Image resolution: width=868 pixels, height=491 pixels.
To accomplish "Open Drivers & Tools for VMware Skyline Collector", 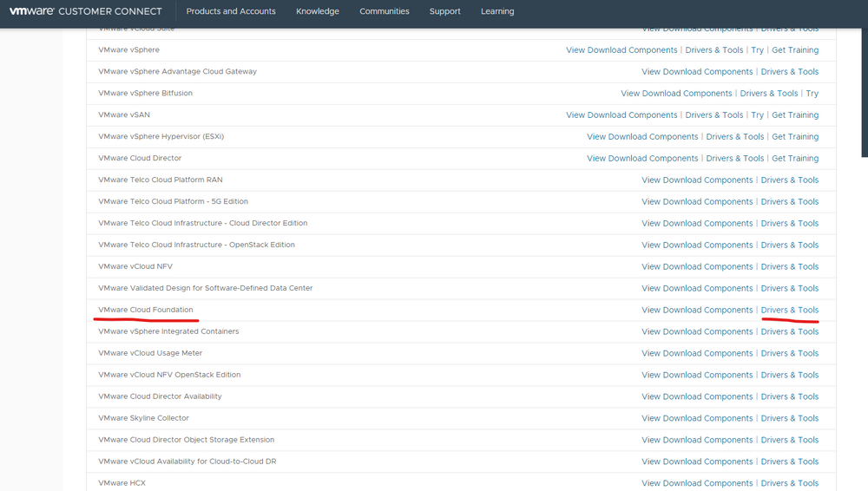I will 789,418.
